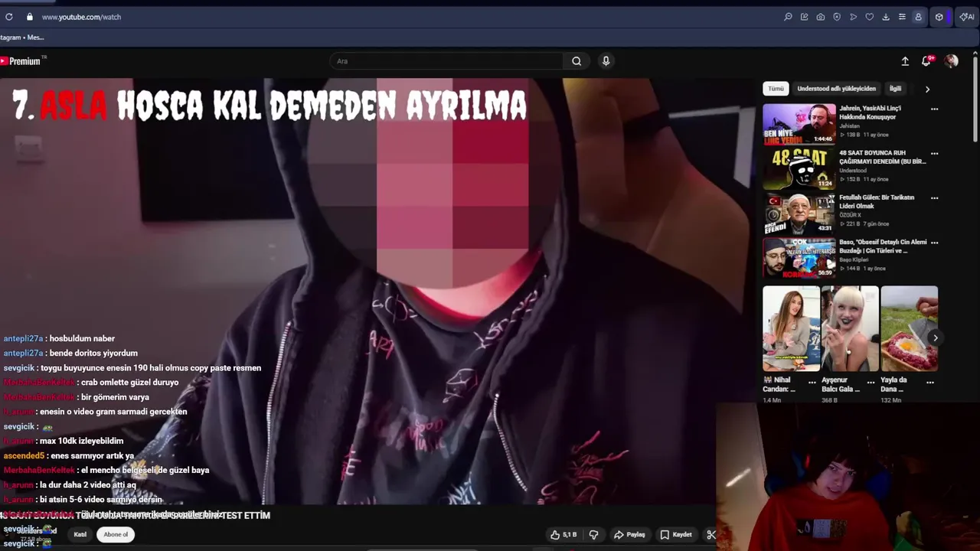The height and width of the screenshot is (551, 980).
Task: Open options for '48 SAAT BOYUNCA RUH' video
Action: [x=934, y=154]
